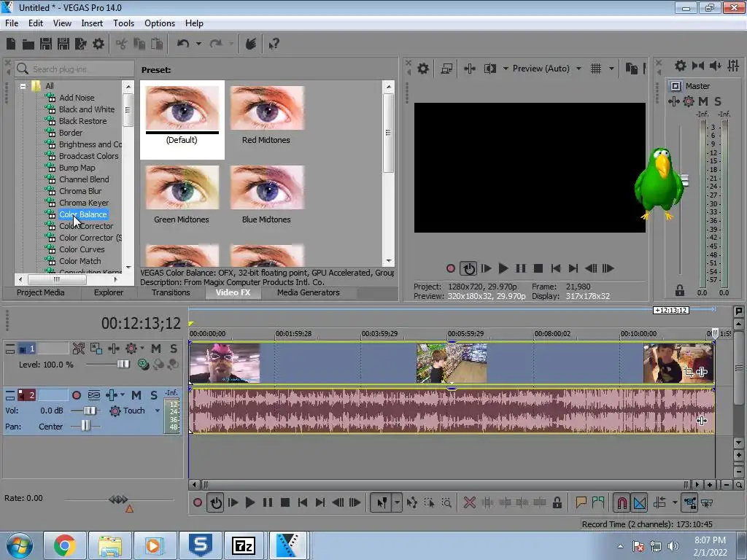The height and width of the screenshot is (560, 747).
Task: Mute video track 1
Action: click(x=156, y=349)
